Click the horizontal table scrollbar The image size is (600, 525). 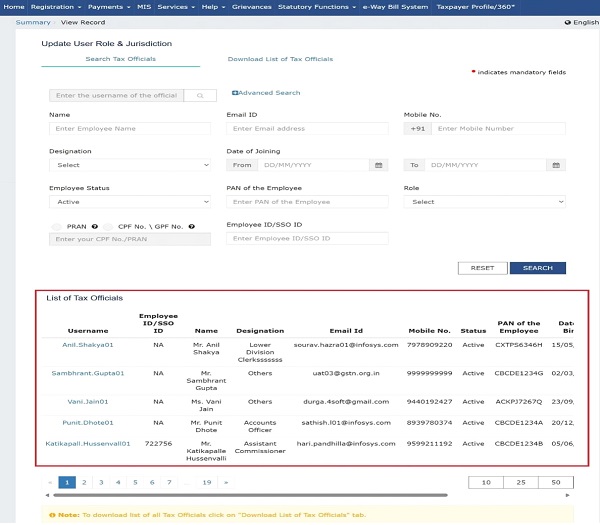pos(251,495)
